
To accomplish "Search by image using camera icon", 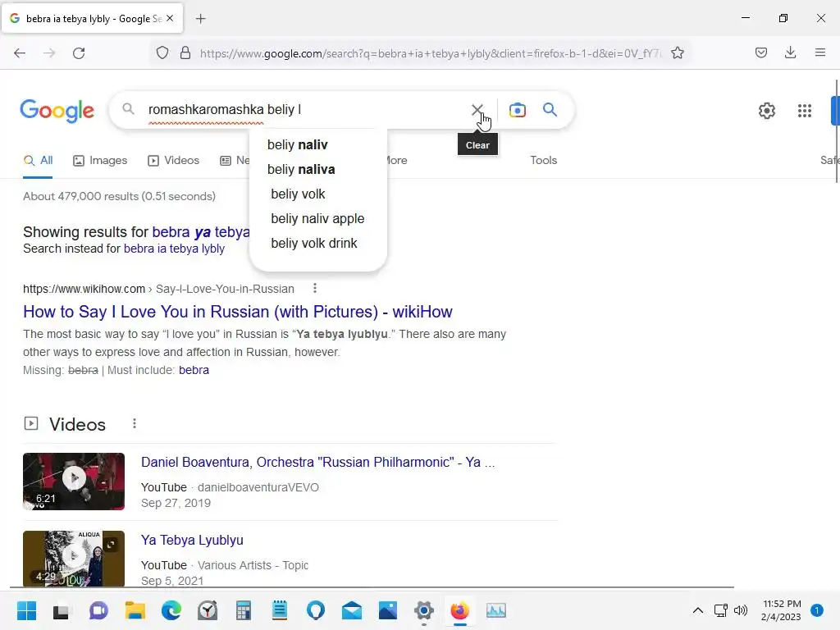I will click(x=517, y=110).
